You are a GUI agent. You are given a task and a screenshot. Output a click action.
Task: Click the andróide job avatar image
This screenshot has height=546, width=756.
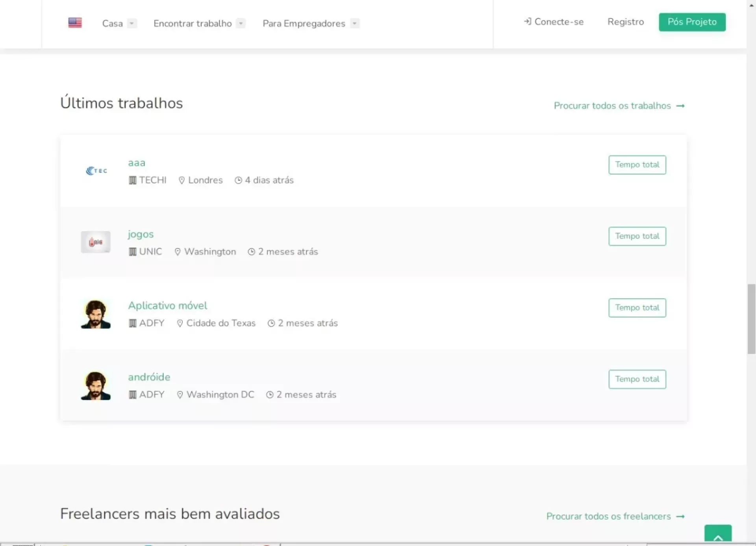[x=96, y=385]
